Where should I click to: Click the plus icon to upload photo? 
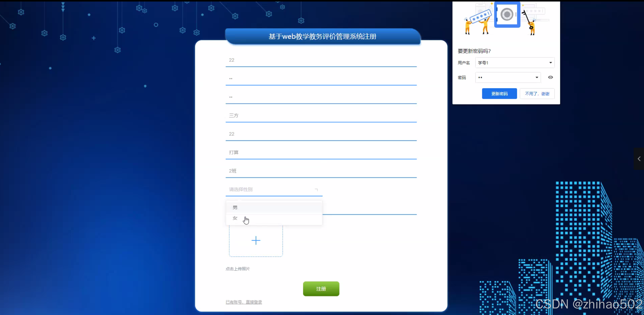pyautogui.click(x=256, y=240)
